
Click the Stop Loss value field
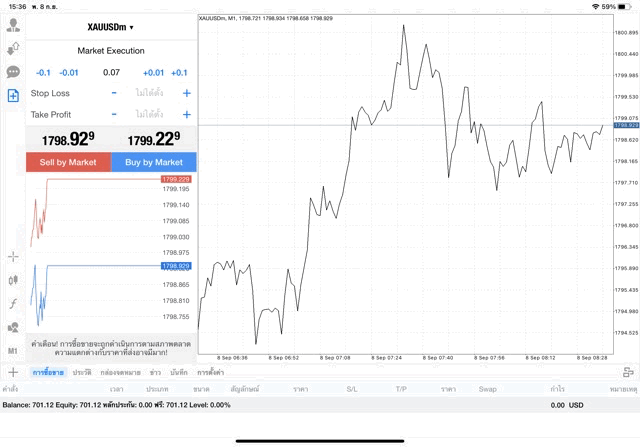click(x=149, y=93)
